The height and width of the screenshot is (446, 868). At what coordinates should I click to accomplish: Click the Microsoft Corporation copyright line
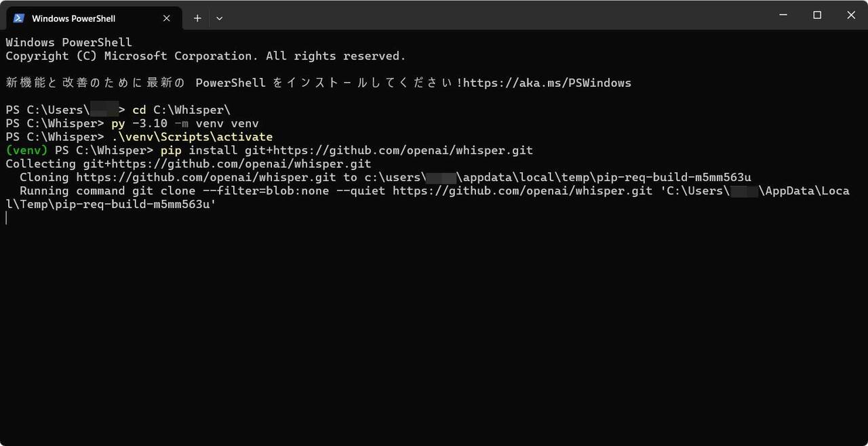click(x=205, y=56)
